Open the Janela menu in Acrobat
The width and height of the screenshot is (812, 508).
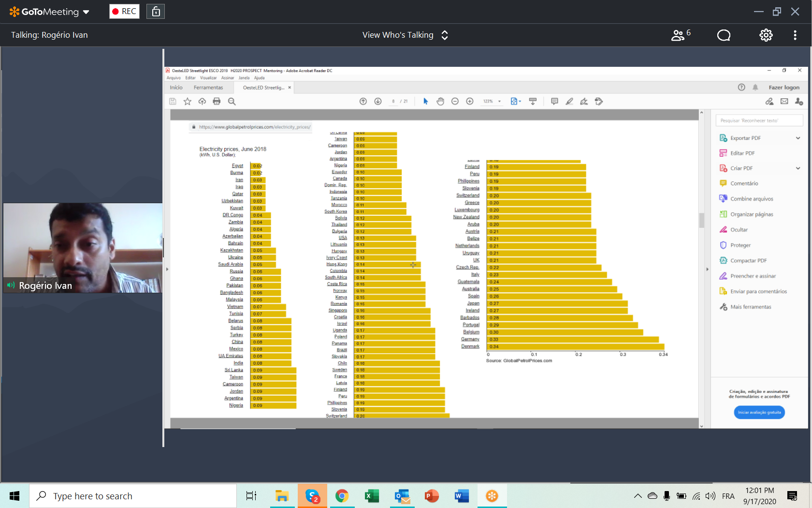244,78
